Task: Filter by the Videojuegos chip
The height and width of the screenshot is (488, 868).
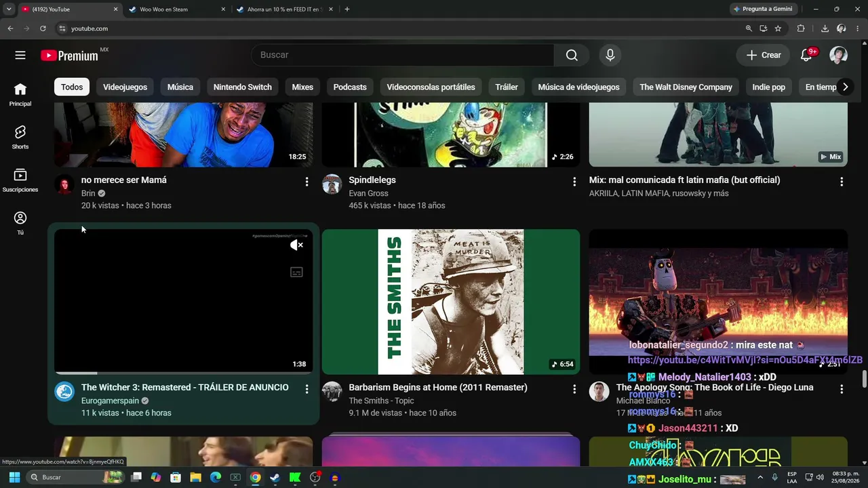Action: 125,87
